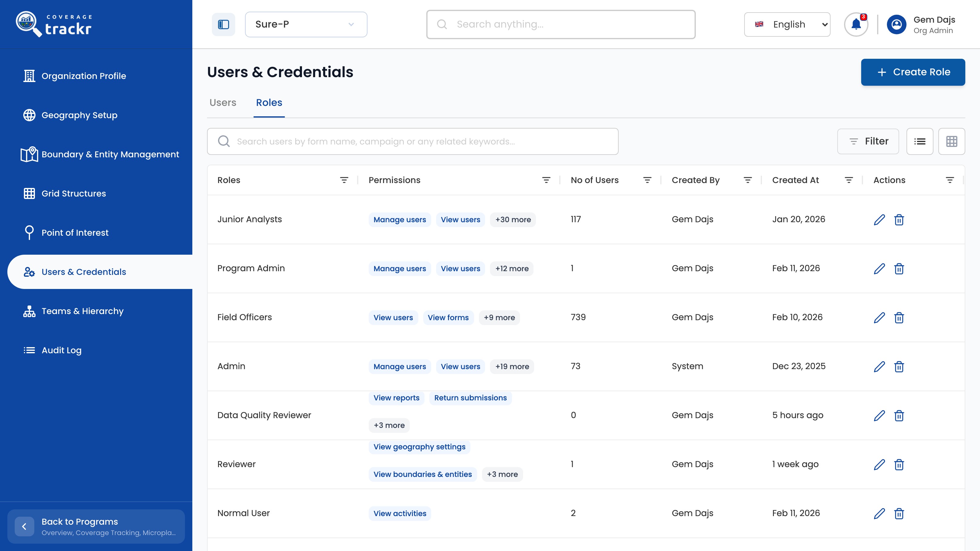Screen dimensions: 980x551
Task: Toggle the sidebar collapse icon
Action: 223,24
